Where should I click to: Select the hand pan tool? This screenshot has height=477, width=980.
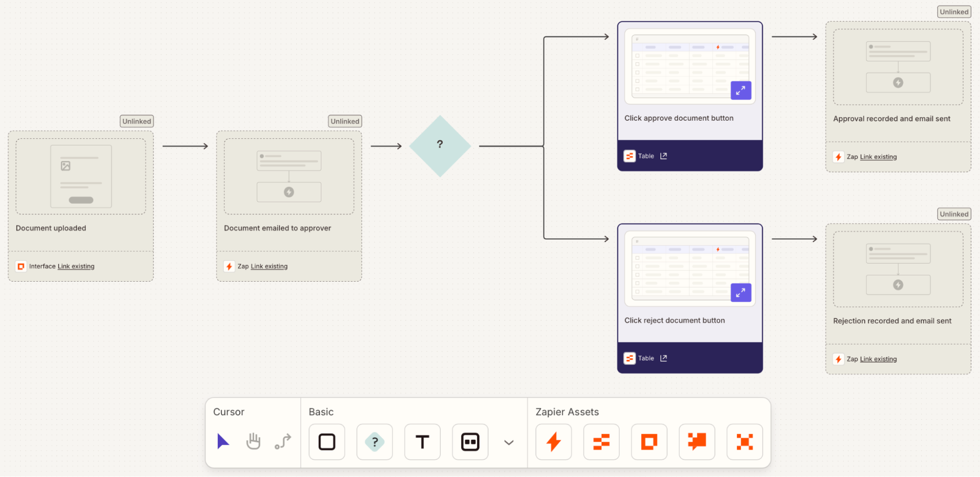click(253, 441)
